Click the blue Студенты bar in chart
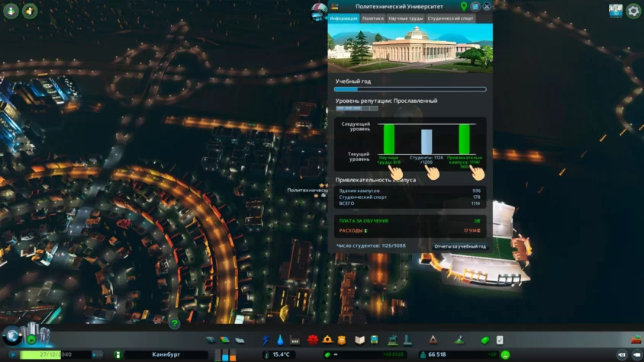The image size is (644, 362). 427,142
